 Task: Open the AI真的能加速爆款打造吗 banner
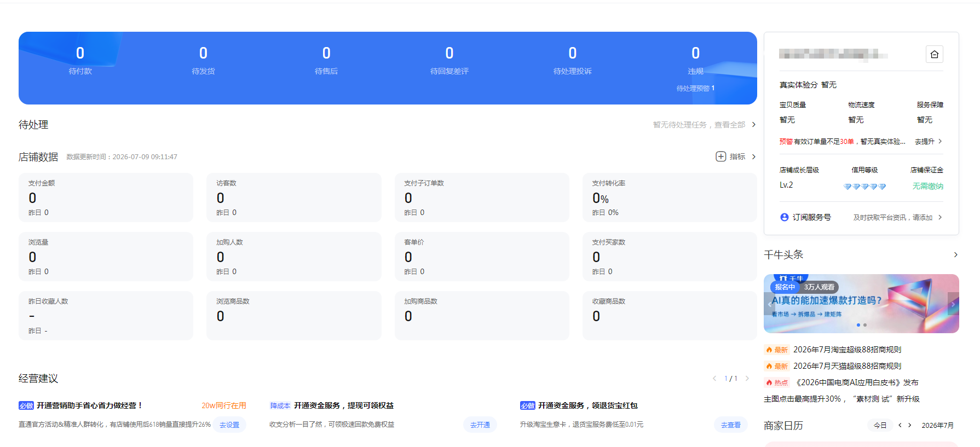861,304
